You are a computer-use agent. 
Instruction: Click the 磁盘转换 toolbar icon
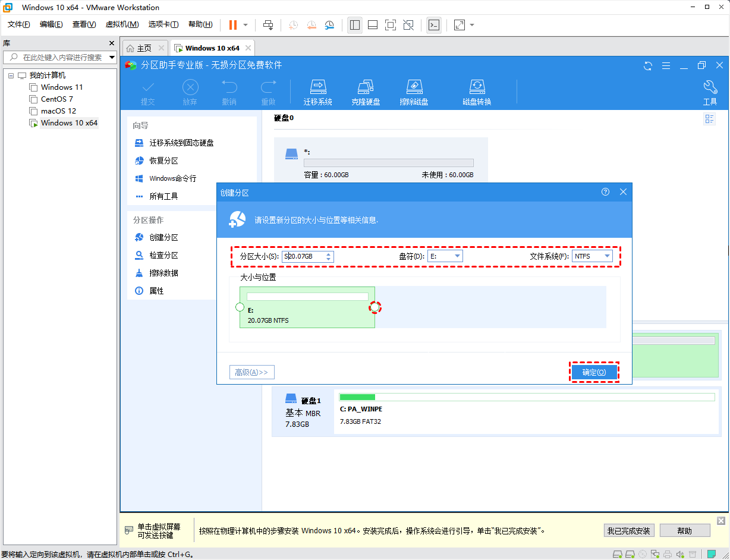tap(477, 93)
